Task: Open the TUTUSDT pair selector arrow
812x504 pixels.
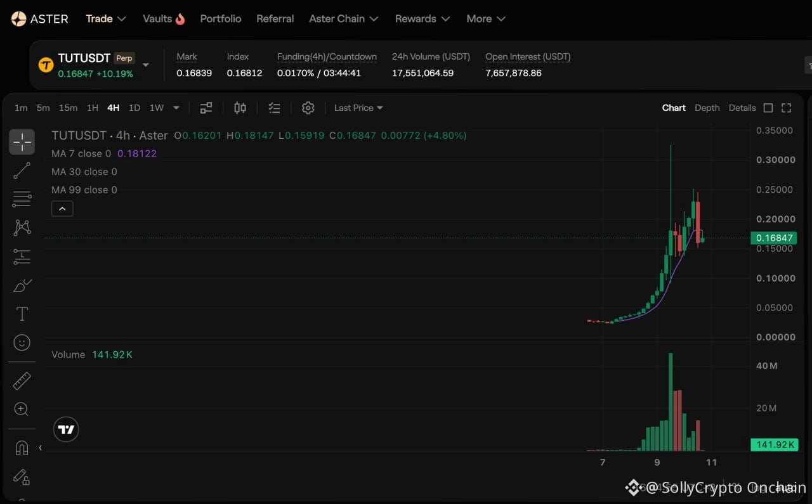Action: (x=146, y=65)
